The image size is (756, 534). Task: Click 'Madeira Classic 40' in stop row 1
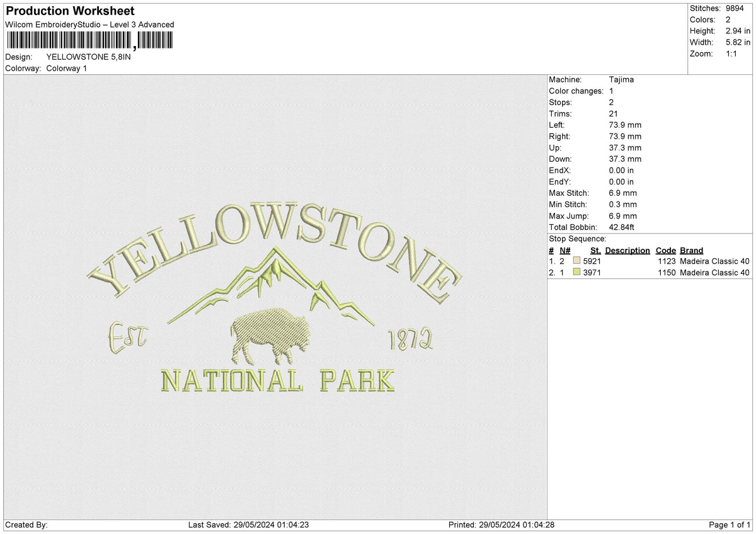[x=715, y=261]
